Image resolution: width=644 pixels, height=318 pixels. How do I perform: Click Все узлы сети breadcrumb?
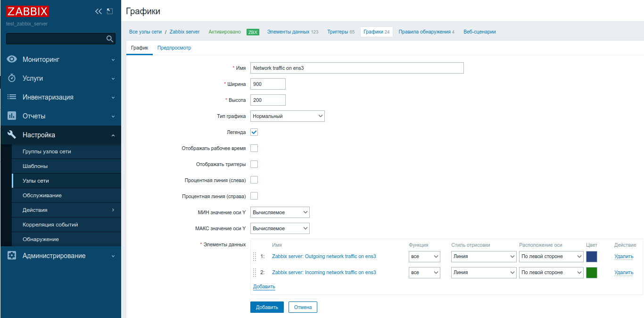(x=145, y=32)
